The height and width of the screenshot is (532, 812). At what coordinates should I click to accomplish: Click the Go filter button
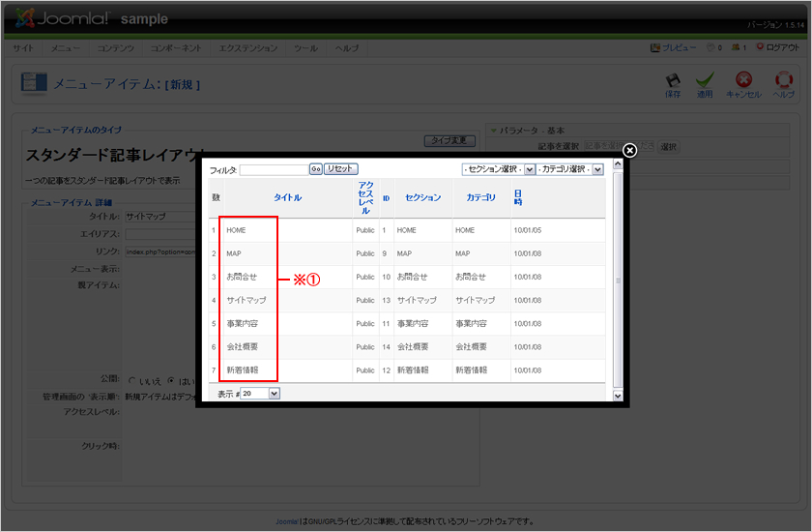tap(316, 169)
